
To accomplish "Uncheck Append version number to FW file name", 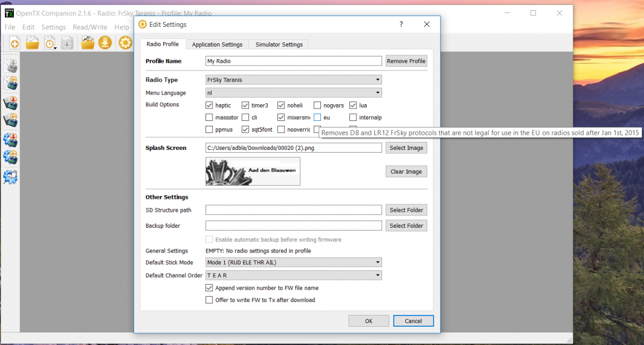I will [209, 288].
